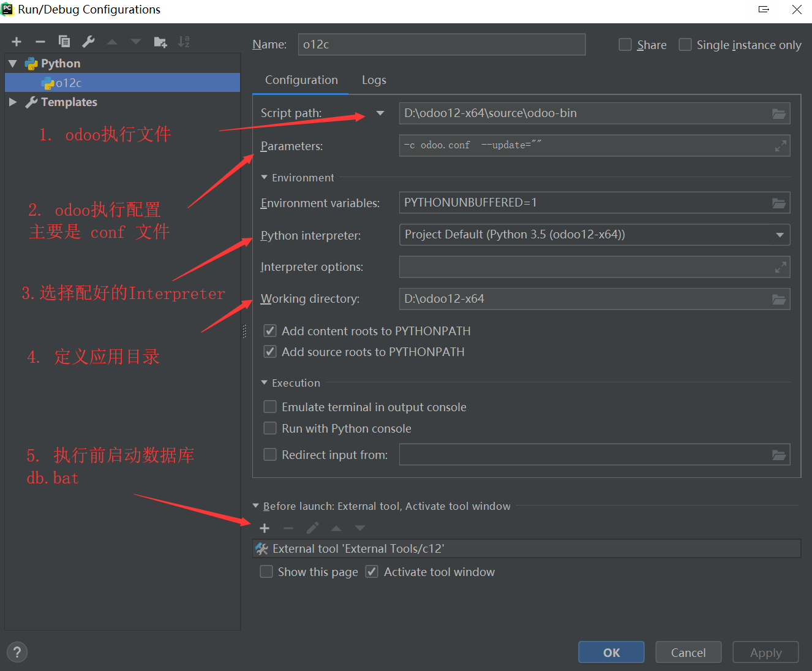Image resolution: width=812 pixels, height=671 pixels.
Task: Move the Before launch task up
Action: [x=336, y=528]
